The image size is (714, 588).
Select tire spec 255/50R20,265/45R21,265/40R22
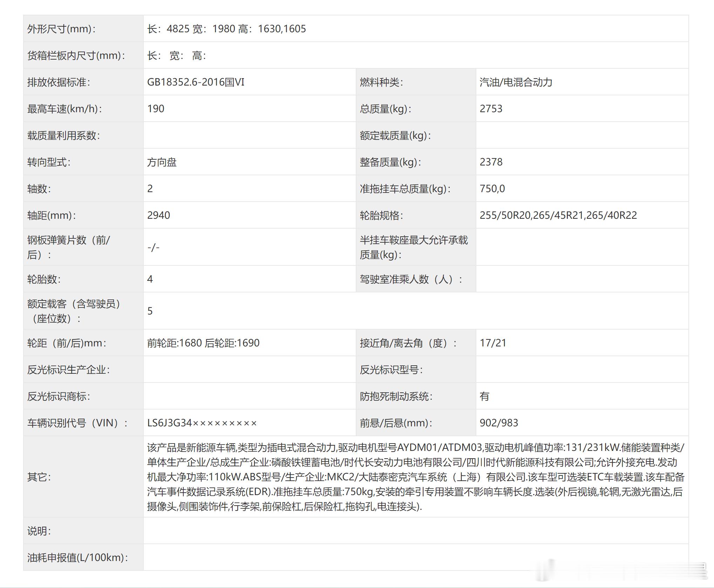click(x=558, y=215)
